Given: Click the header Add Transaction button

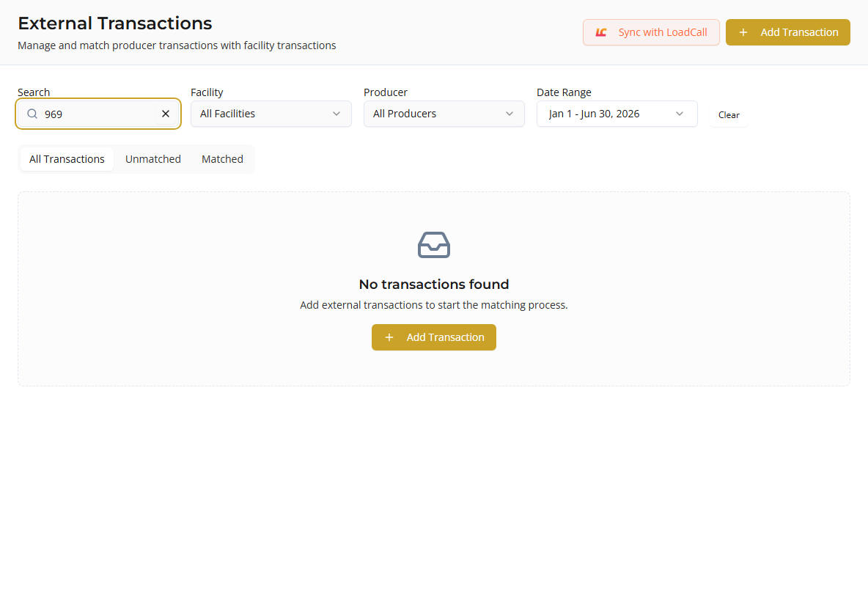Looking at the screenshot, I should [788, 32].
